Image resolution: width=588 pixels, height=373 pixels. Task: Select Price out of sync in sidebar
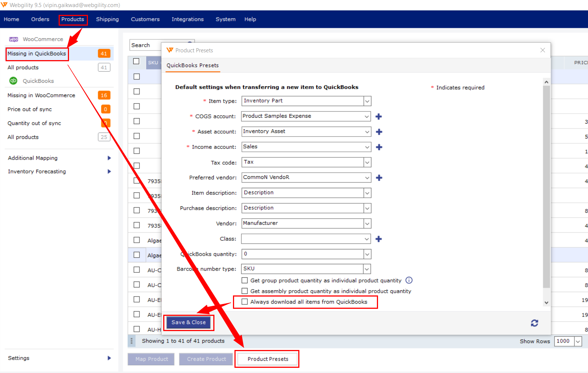[30, 109]
